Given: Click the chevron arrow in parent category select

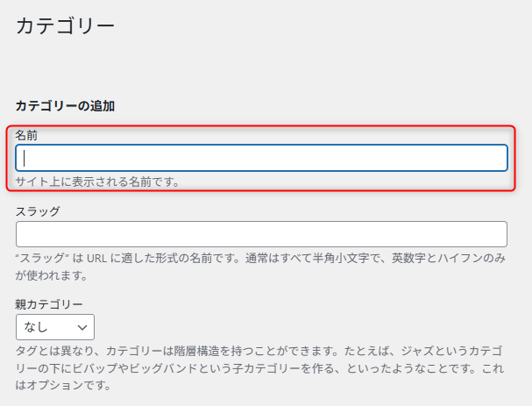Looking at the screenshot, I should (82, 327).
